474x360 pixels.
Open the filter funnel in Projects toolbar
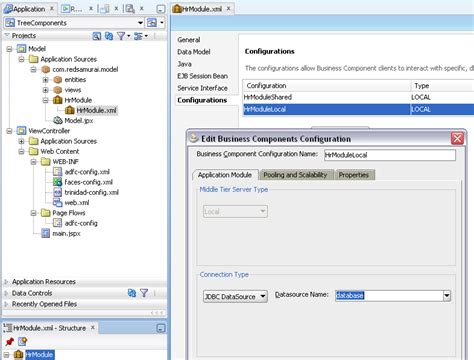point(121,36)
